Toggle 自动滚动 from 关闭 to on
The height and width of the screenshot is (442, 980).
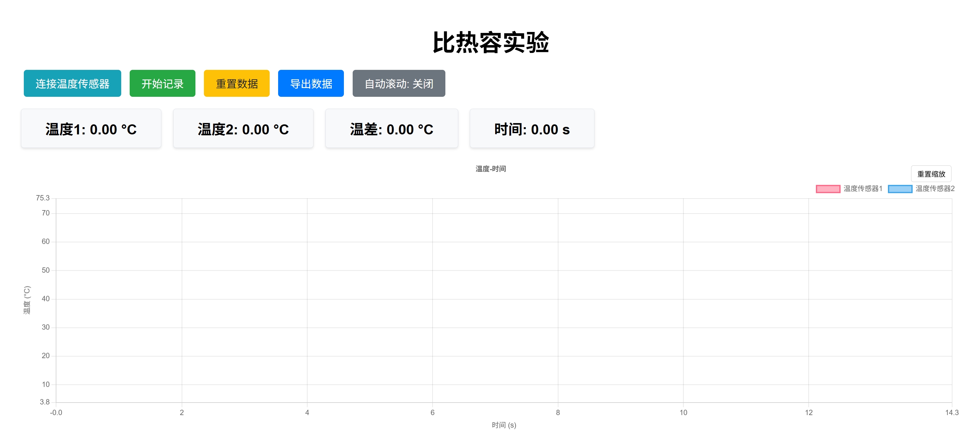(x=399, y=83)
